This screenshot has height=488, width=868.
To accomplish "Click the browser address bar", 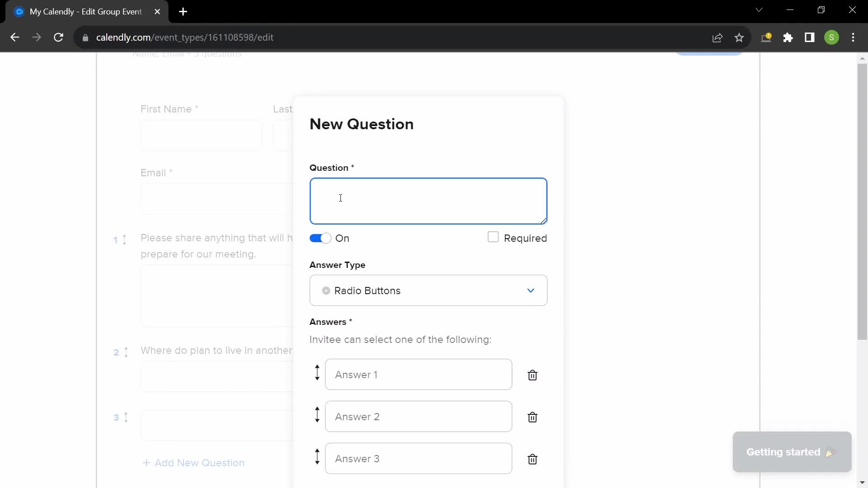I will pos(185,37).
